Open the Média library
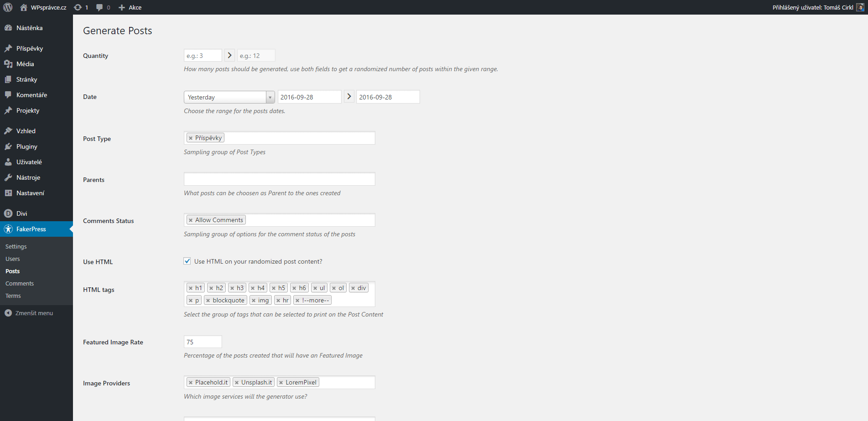The image size is (868, 421). point(36,64)
